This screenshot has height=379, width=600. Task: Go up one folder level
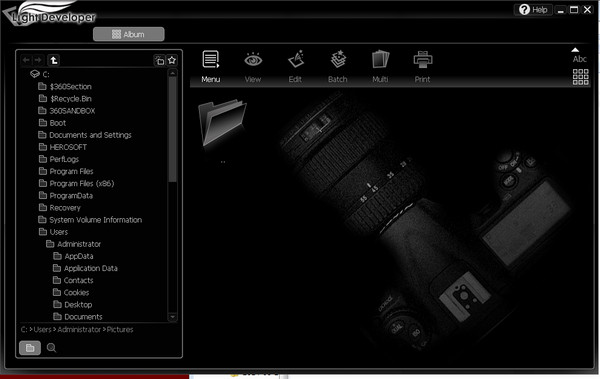pos(54,60)
